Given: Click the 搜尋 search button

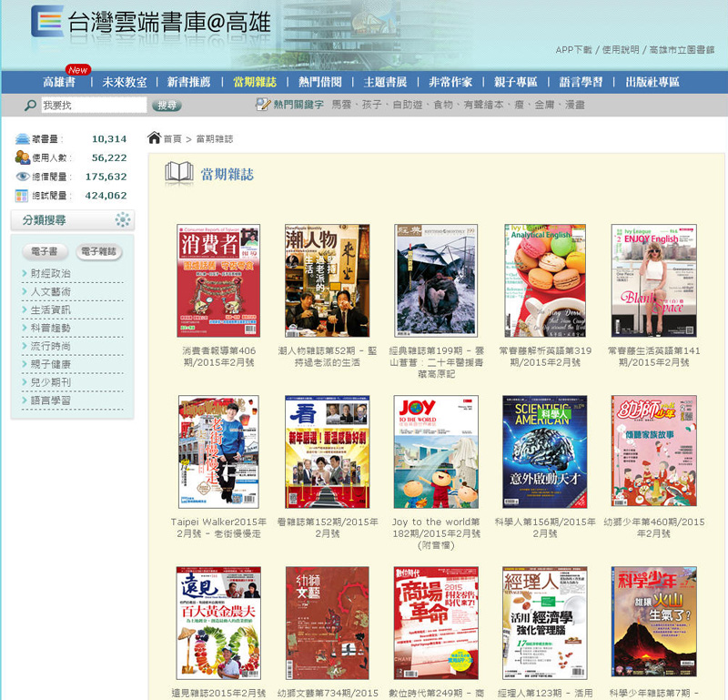Looking at the screenshot, I should coord(167,106).
